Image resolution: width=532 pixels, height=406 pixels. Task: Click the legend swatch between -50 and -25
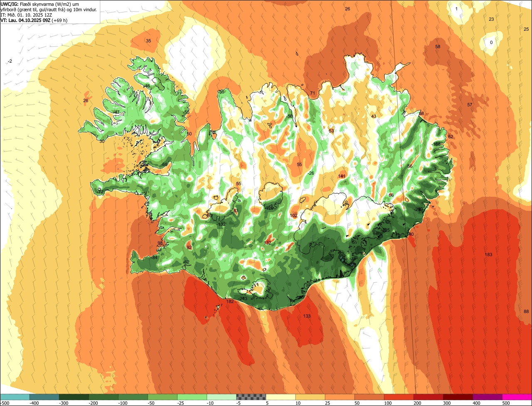tap(163, 397)
